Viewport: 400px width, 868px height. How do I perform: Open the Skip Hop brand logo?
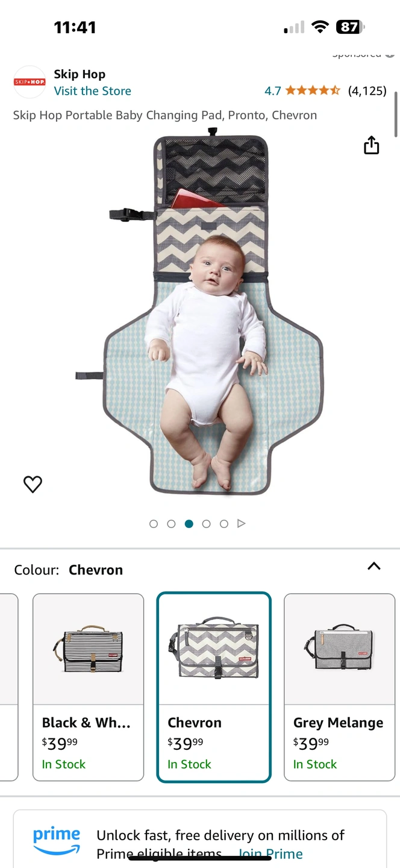coord(30,82)
